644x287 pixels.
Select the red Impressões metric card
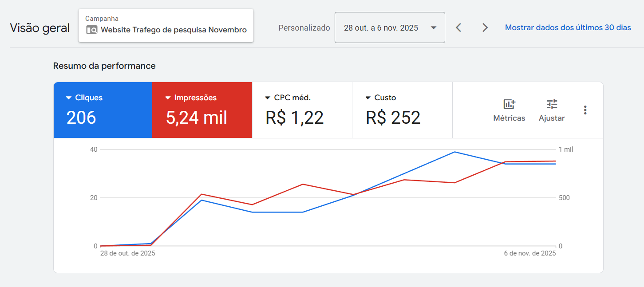pos(202,110)
